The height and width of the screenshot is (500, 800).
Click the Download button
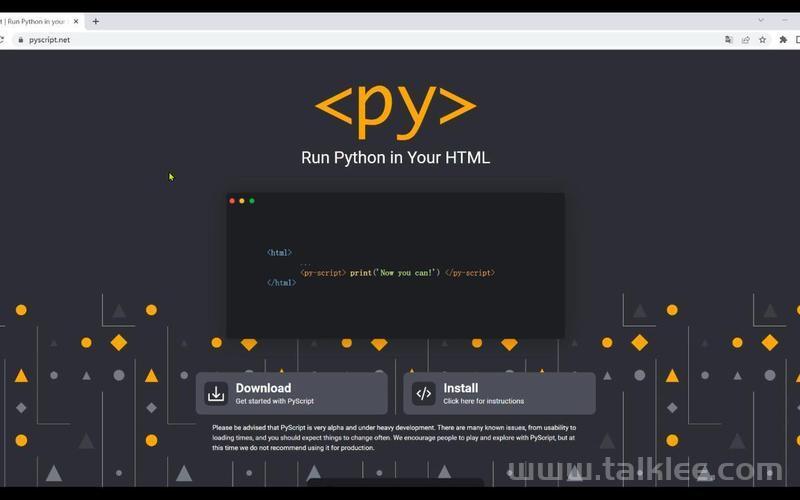[x=292, y=393]
